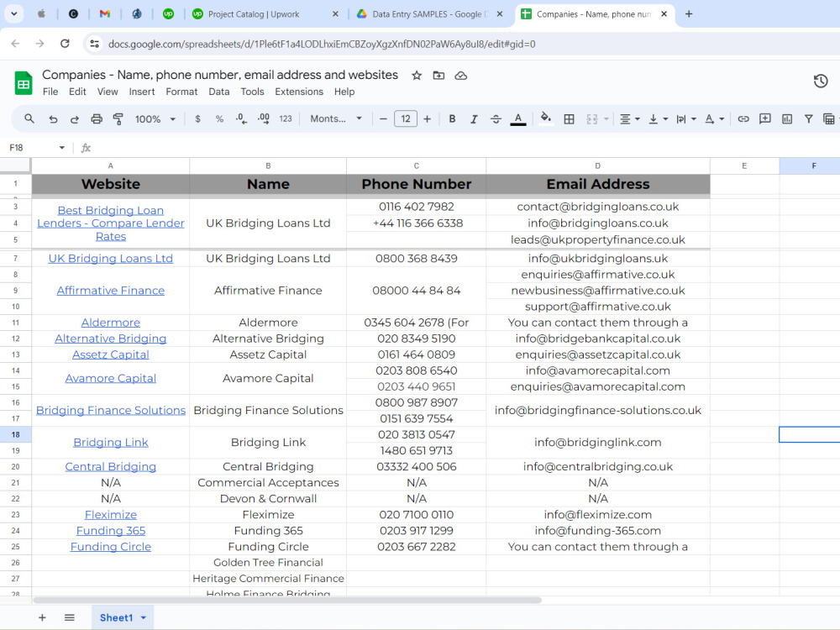This screenshot has height=630, width=840.
Task: Open more number formats 123
Action: (286, 119)
